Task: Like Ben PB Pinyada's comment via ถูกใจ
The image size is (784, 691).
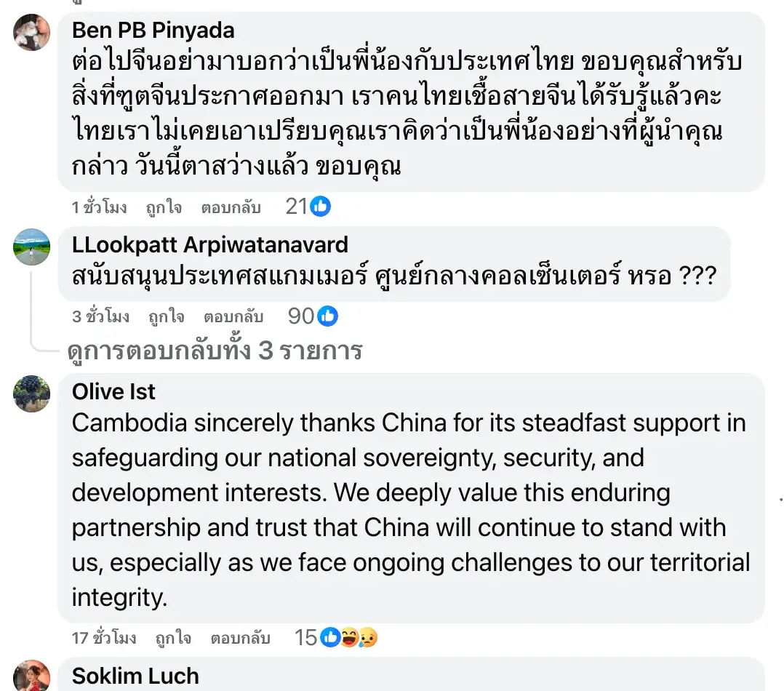Action: [x=164, y=207]
